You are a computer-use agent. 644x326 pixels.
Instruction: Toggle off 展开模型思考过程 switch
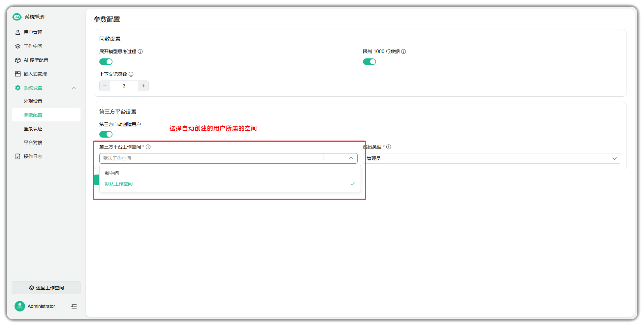click(x=106, y=62)
